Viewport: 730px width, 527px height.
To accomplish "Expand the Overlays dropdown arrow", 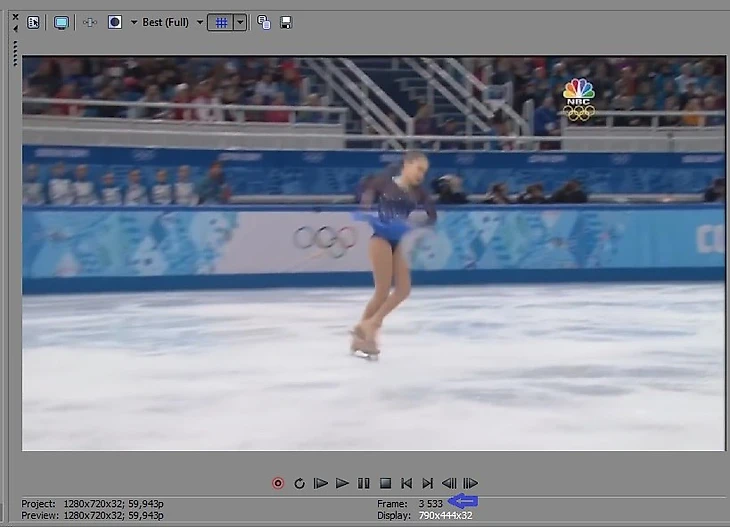I will (240, 22).
